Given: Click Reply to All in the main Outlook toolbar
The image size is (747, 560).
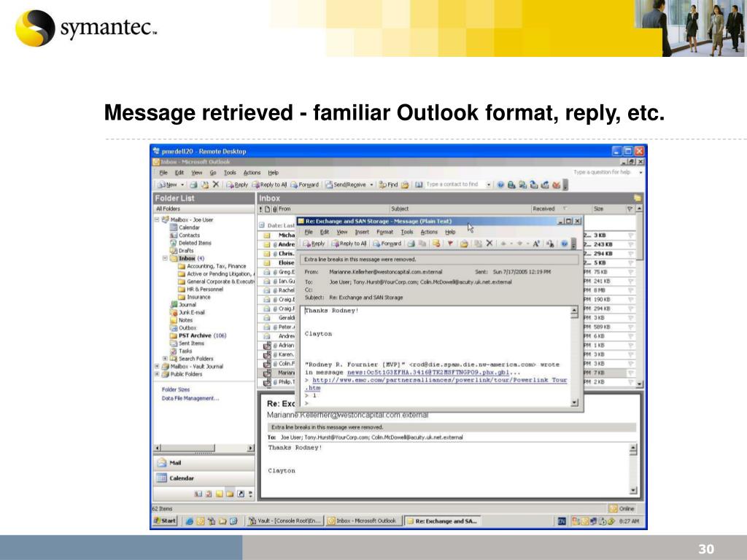Looking at the screenshot, I should 270,184.
